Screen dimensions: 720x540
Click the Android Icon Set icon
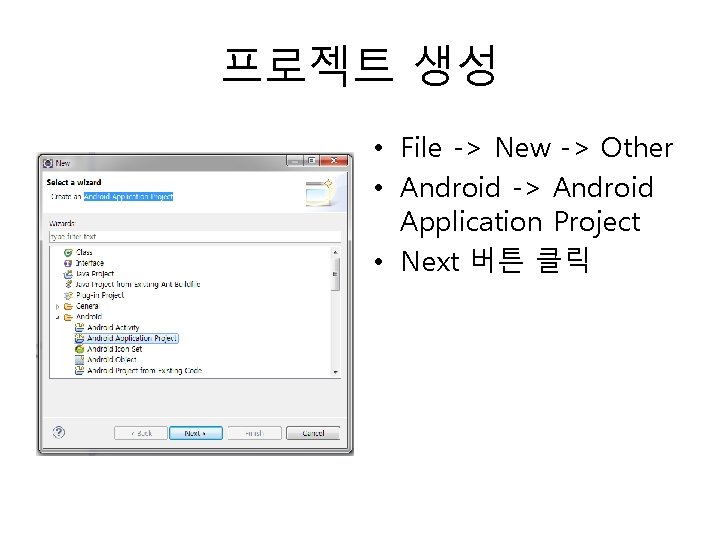point(79,349)
